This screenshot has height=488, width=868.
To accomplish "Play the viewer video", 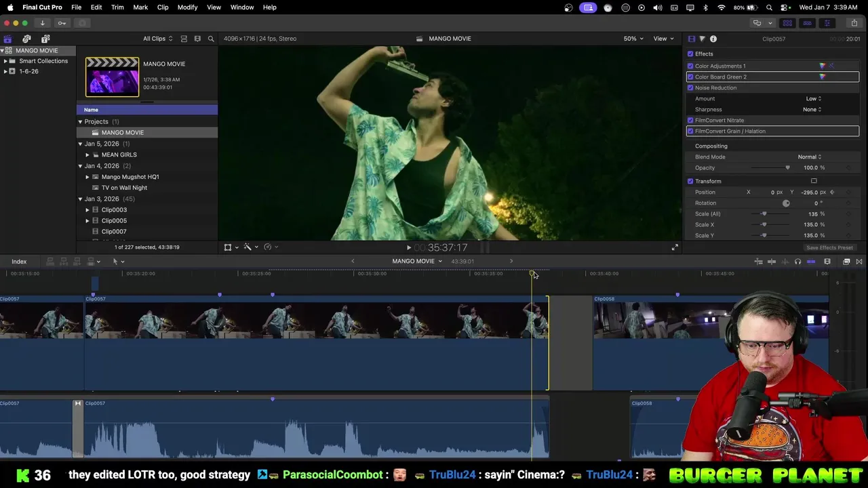I will pos(408,247).
